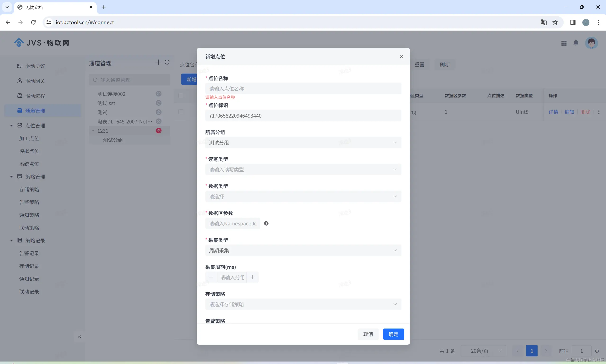This screenshot has height=364, width=606.
Task: Click the plus icon to add a channel
Action: [158, 62]
